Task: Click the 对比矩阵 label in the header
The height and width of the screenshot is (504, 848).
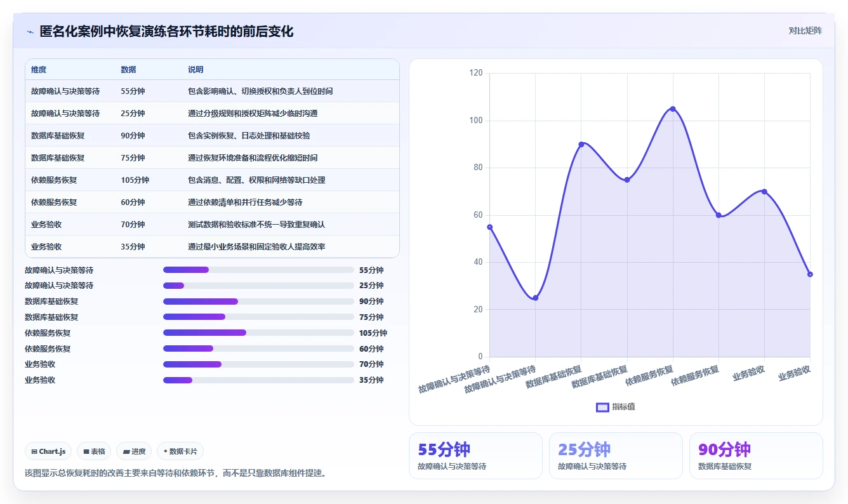Action: pos(805,31)
